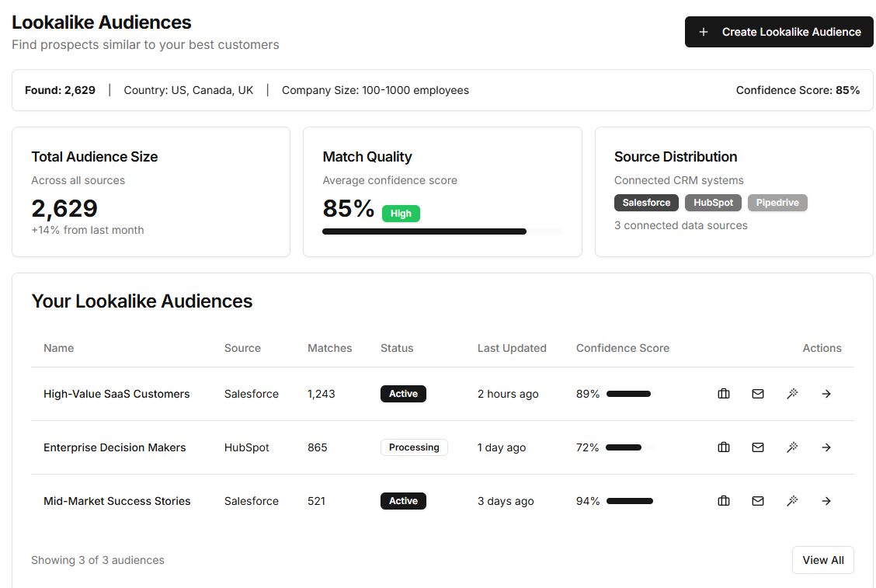
Task: Click the briefcase icon for High-Value SaaS Customers
Action: pos(724,394)
